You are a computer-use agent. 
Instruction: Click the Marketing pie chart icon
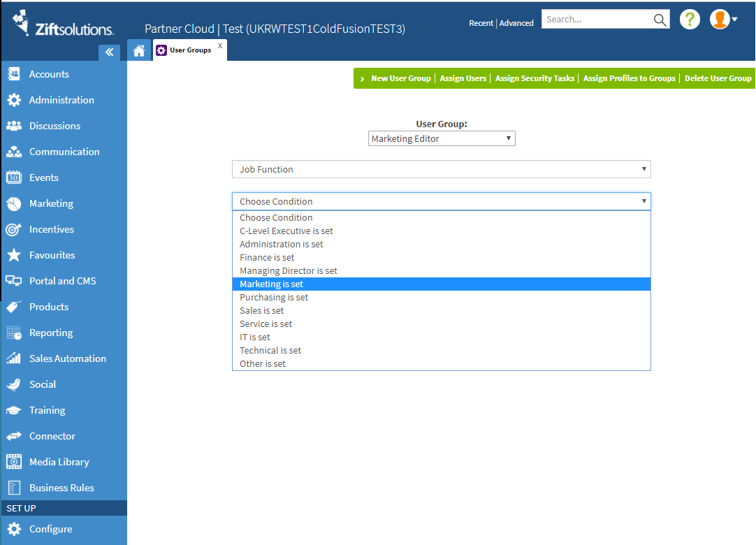(x=14, y=203)
